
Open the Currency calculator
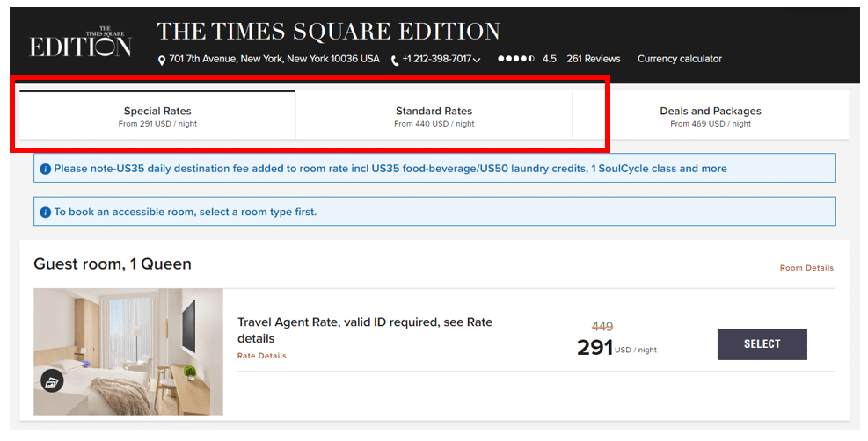point(679,59)
